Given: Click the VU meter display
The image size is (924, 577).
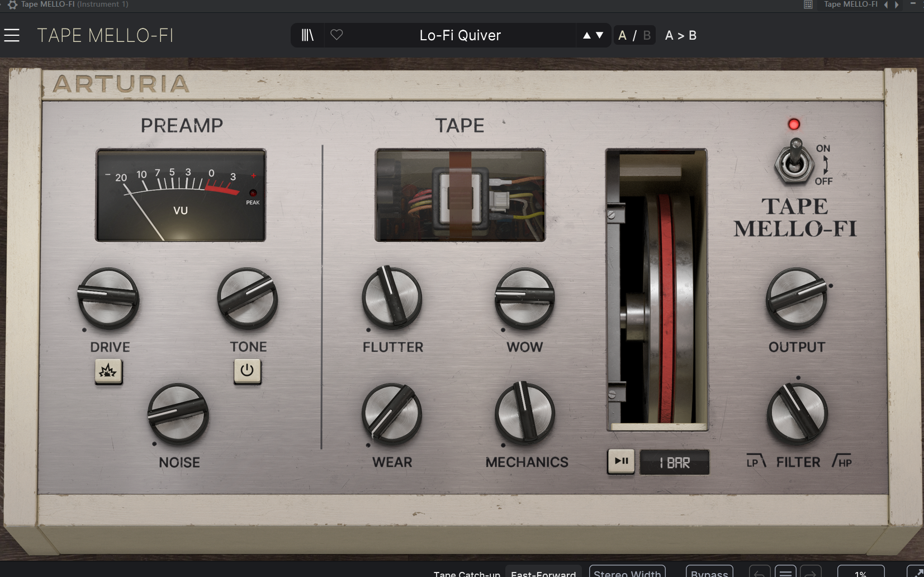Looking at the screenshot, I should coord(181,195).
